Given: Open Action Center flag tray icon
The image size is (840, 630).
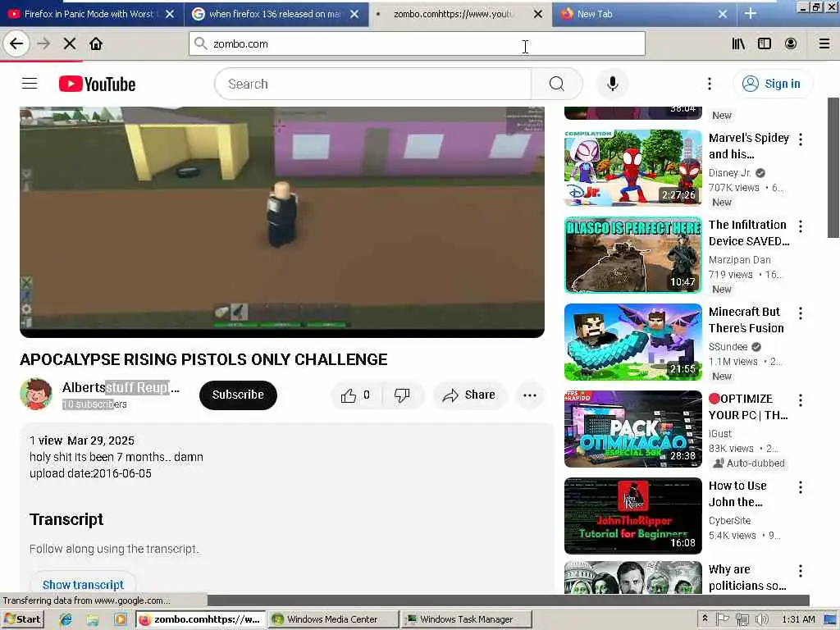Looking at the screenshot, I should pyautogui.click(x=723, y=619).
